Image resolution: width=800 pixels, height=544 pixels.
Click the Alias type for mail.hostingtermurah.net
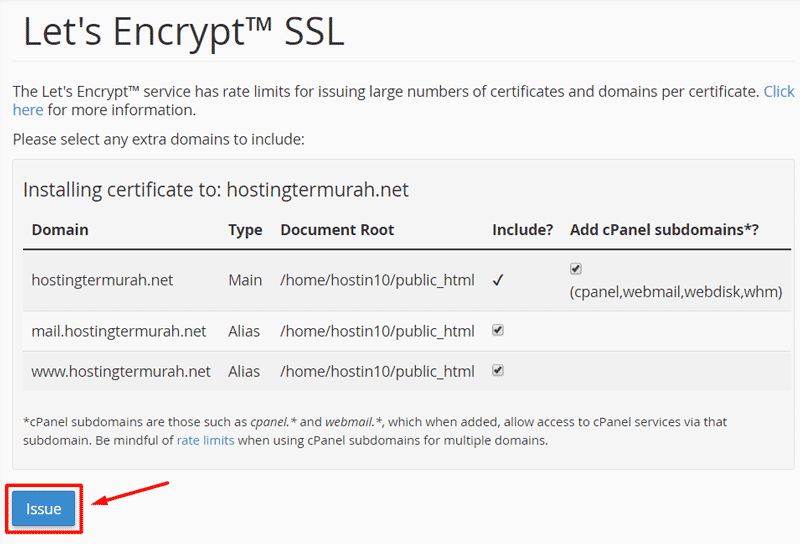click(244, 331)
